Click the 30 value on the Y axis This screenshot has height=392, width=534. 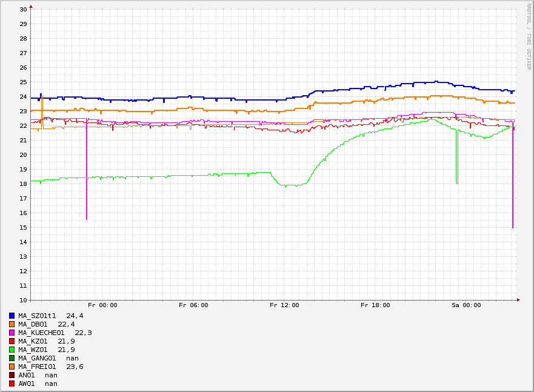[x=23, y=10]
